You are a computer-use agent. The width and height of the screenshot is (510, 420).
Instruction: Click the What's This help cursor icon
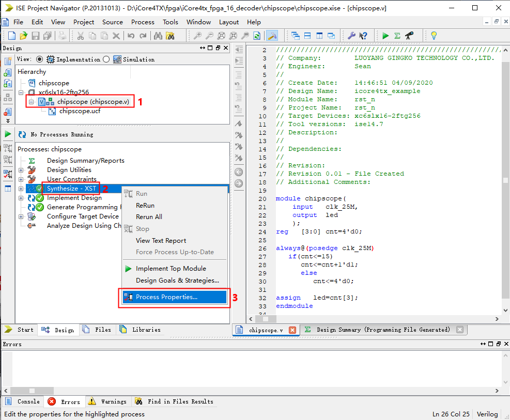tap(363, 36)
